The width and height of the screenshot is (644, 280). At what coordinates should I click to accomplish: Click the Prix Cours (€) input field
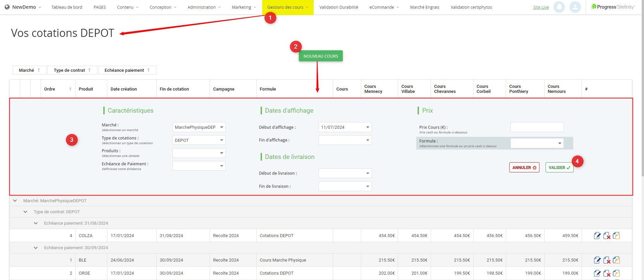tap(537, 127)
